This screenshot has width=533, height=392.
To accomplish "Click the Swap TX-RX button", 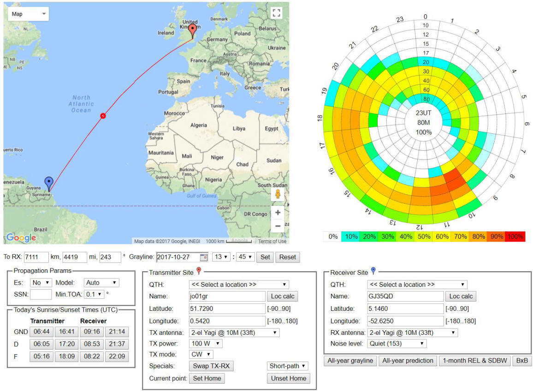I will tap(211, 366).
